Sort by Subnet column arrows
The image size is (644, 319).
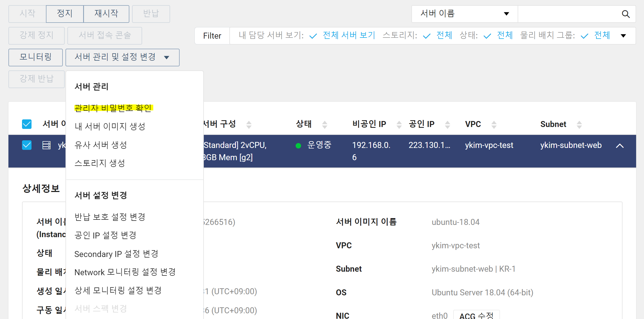point(579,125)
